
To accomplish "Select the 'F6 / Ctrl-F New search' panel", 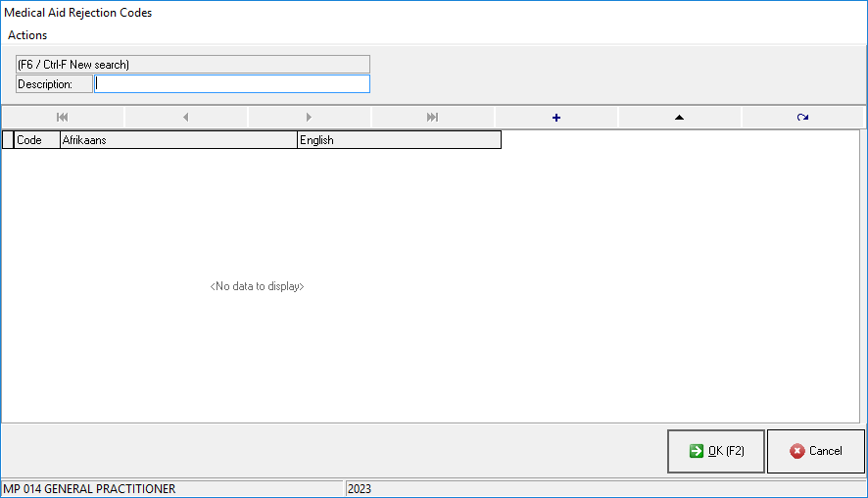I will pos(193,65).
